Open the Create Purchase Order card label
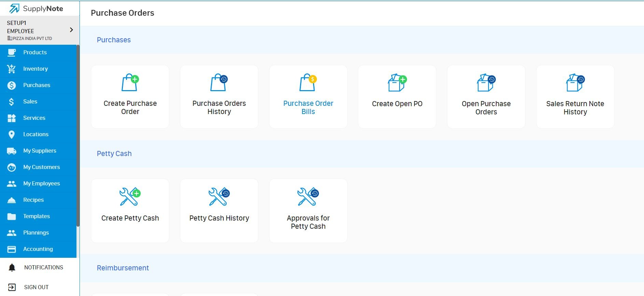644x296 pixels. point(130,108)
